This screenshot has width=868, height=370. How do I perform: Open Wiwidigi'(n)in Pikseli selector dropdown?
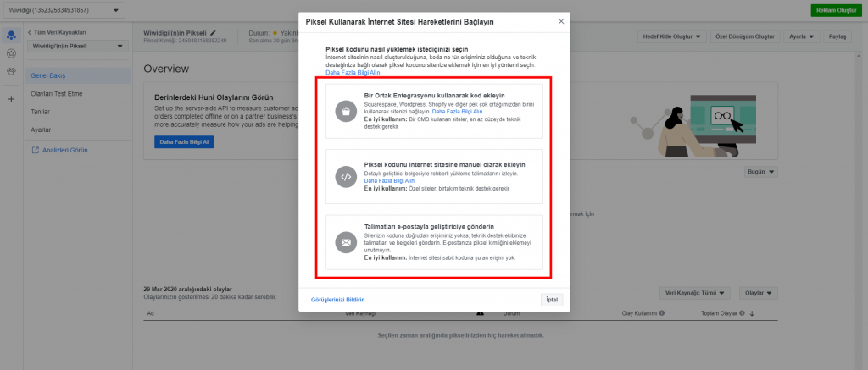pos(77,47)
